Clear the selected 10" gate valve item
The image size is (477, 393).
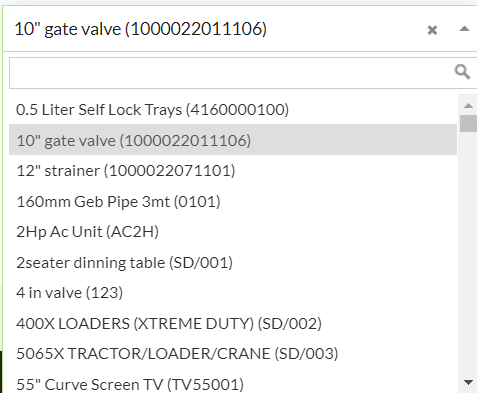click(x=432, y=30)
